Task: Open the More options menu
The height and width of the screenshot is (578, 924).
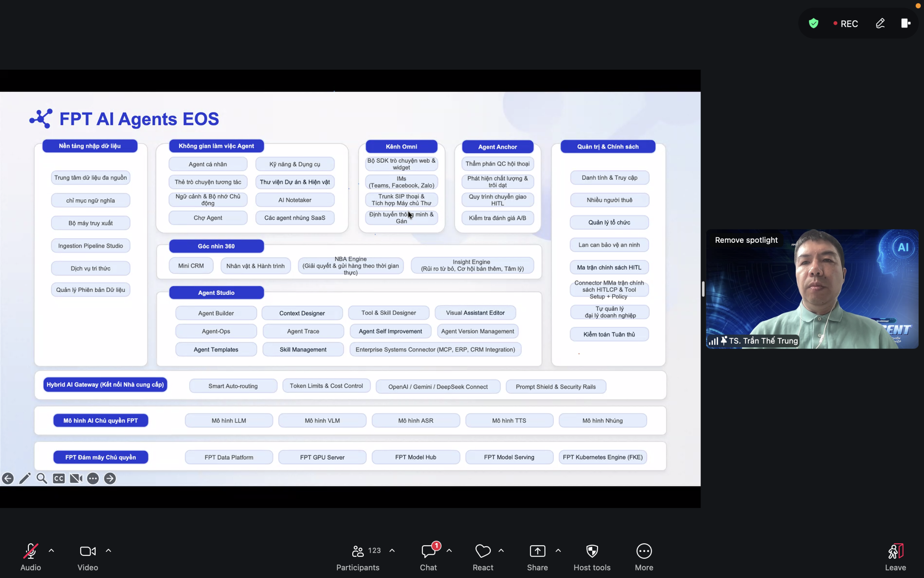Action: tap(644, 557)
